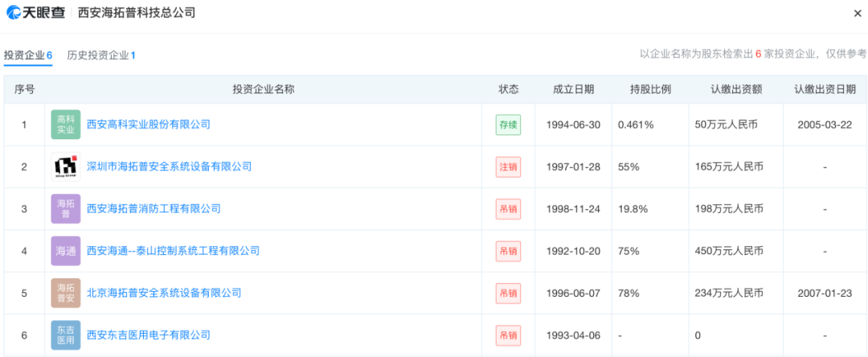Click 海拓普安 company logo thumbnail
This screenshot has height=357, width=868.
(x=66, y=293)
